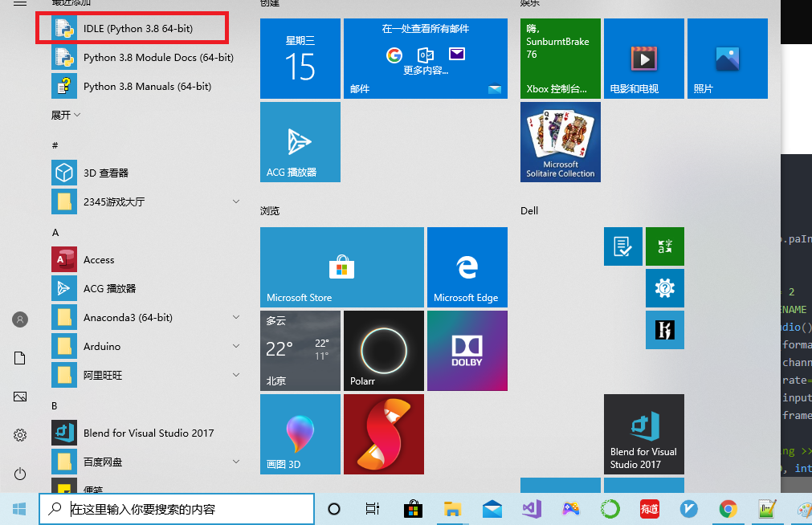Open the gear support Dell tile
The width and height of the screenshot is (812, 525).
click(665, 288)
